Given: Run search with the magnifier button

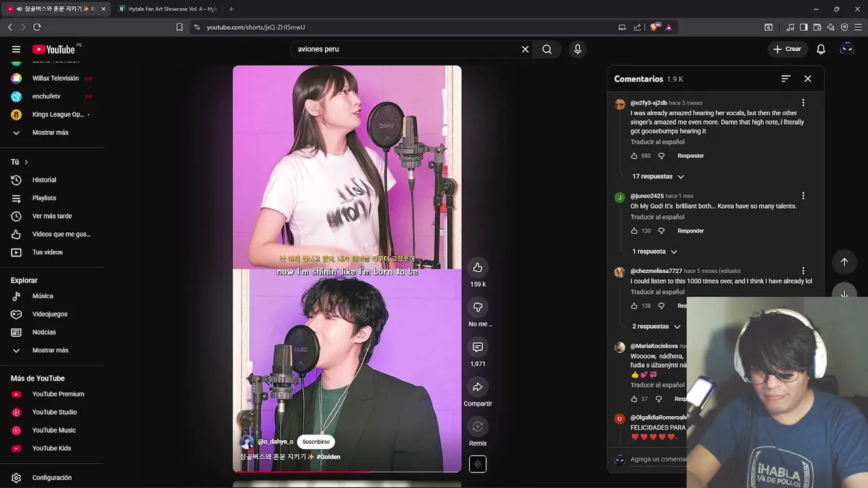Looking at the screenshot, I should [547, 49].
